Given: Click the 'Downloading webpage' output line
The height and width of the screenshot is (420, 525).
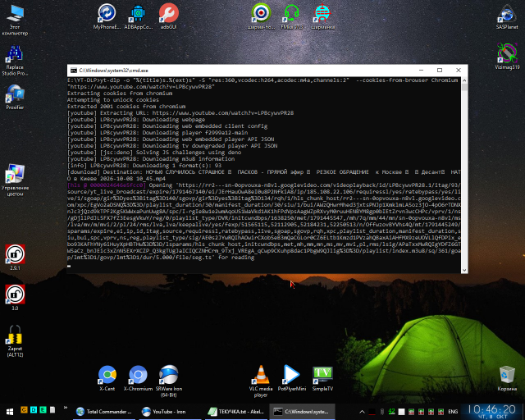Looking at the screenshot, I should pyautogui.click(x=136, y=120).
